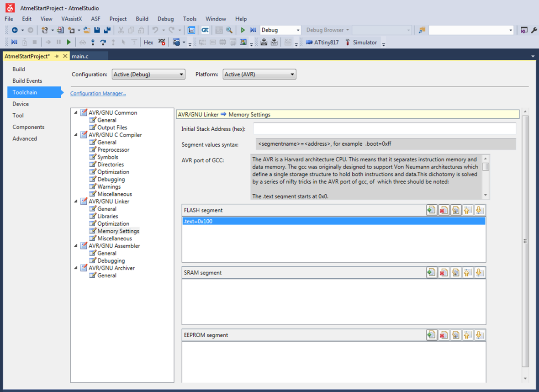Edit the selected FLASH segment item
Image resolution: width=539 pixels, height=392 pixels.
pyautogui.click(x=455, y=210)
